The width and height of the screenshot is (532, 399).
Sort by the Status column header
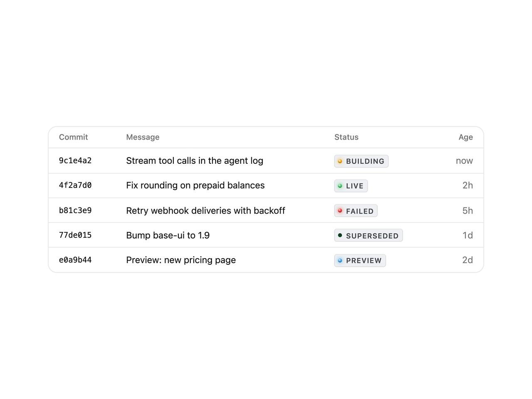tap(346, 137)
